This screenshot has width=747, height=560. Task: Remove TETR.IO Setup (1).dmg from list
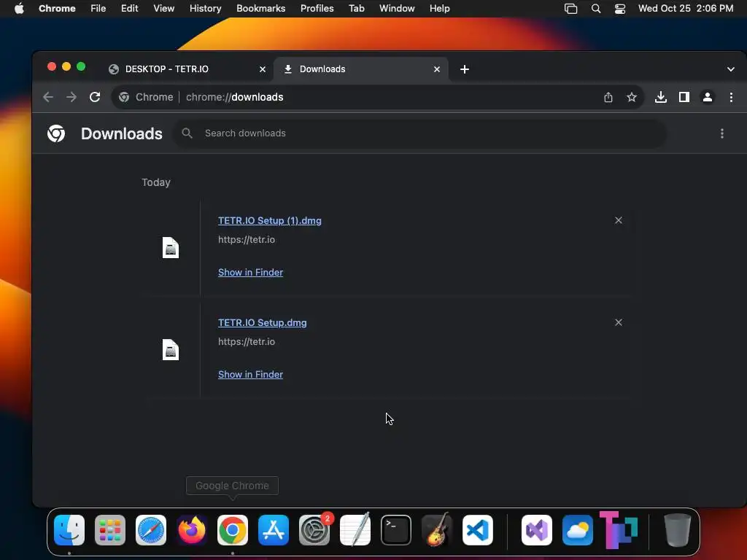619,220
